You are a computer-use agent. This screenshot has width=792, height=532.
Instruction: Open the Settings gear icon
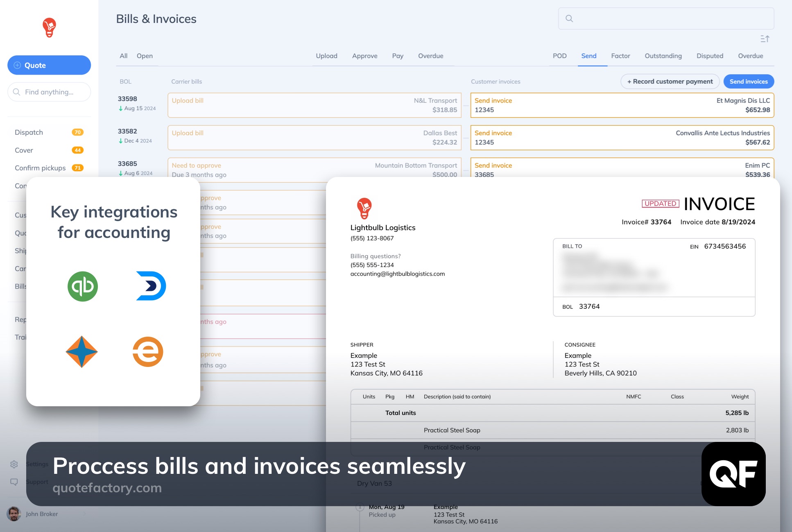tap(14, 464)
